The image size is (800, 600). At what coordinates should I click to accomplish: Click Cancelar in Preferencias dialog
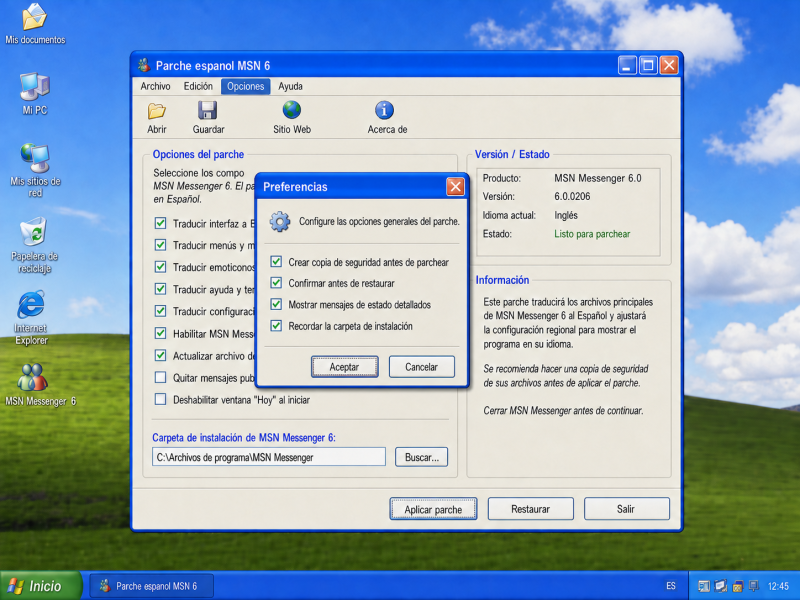421,367
